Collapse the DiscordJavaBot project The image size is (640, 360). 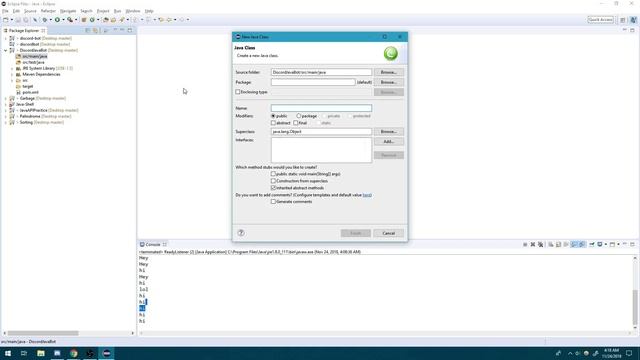tap(6, 50)
